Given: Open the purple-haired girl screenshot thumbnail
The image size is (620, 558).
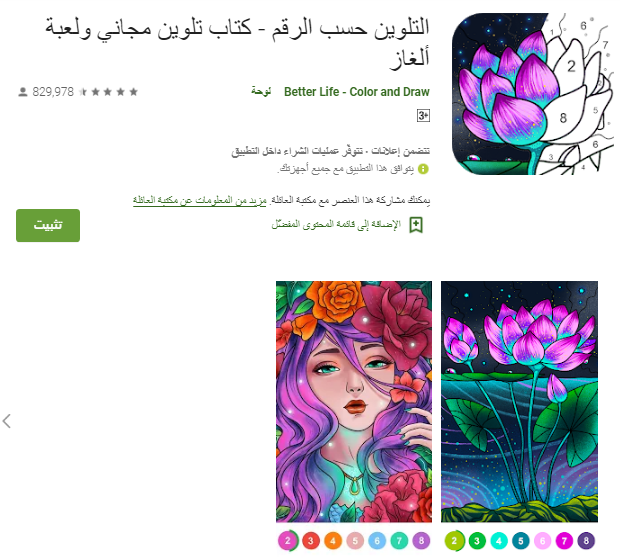Looking at the screenshot, I should (x=354, y=401).
